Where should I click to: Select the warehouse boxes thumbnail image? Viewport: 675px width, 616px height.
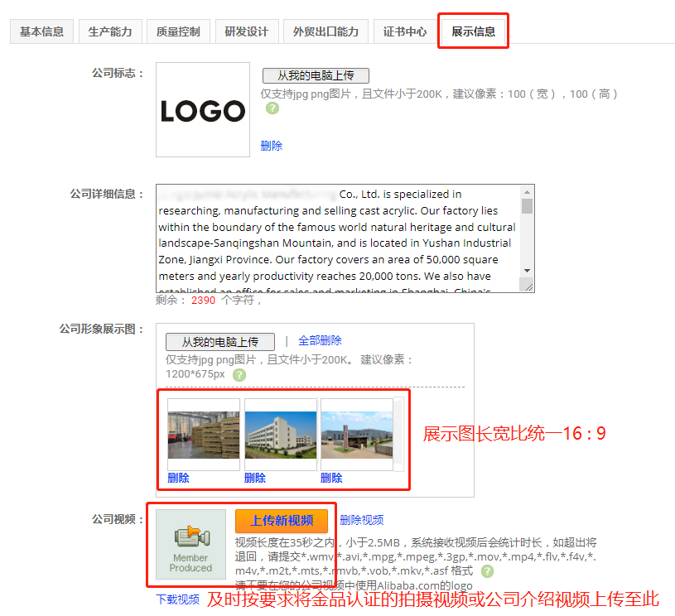(x=203, y=429)
